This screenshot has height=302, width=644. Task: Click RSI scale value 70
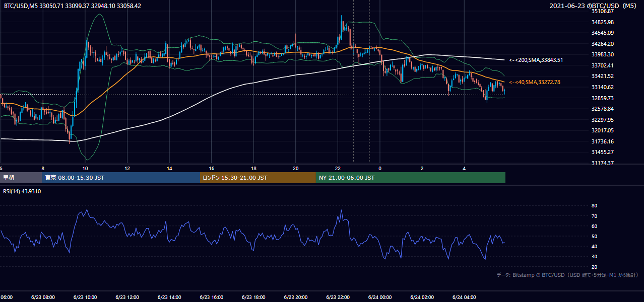(594, 216)
